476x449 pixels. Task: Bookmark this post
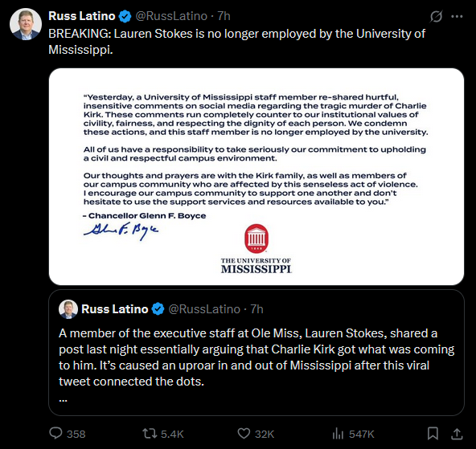click(x=433, y=434)
